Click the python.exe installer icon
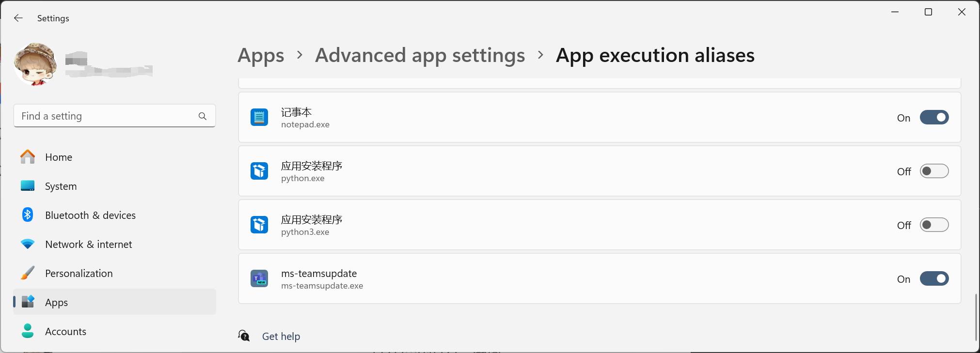Viewport: 980px width, 353px height. 259,171
